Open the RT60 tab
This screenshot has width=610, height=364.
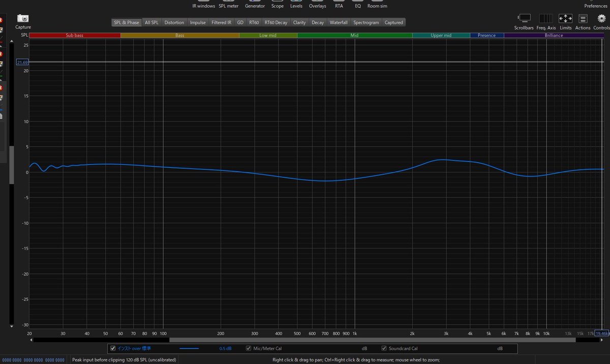(254, 22)
